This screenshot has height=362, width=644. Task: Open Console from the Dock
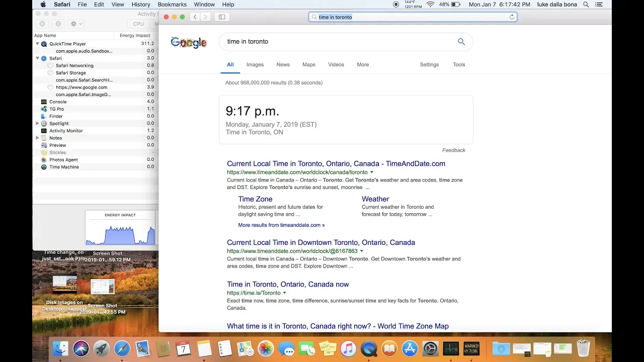pyautogui.click(x=471, y=348)
